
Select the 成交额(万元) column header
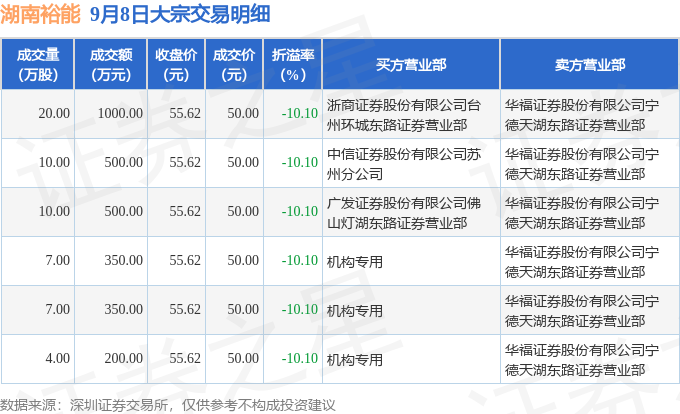click(111, 64)
